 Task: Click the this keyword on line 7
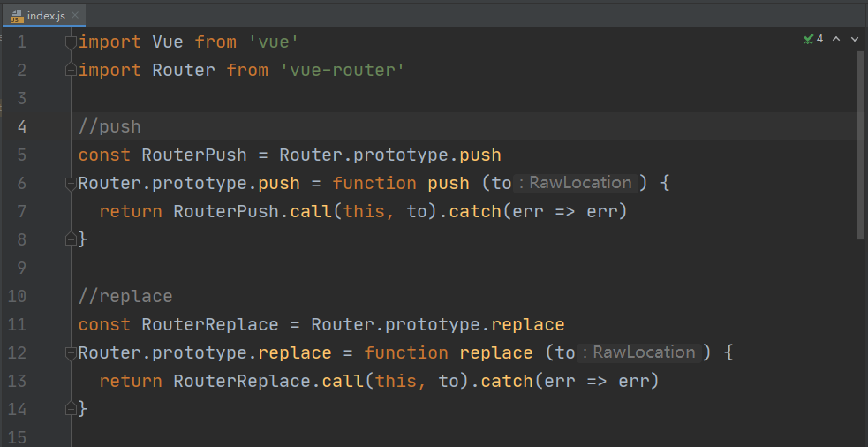(x=364, y=212)
